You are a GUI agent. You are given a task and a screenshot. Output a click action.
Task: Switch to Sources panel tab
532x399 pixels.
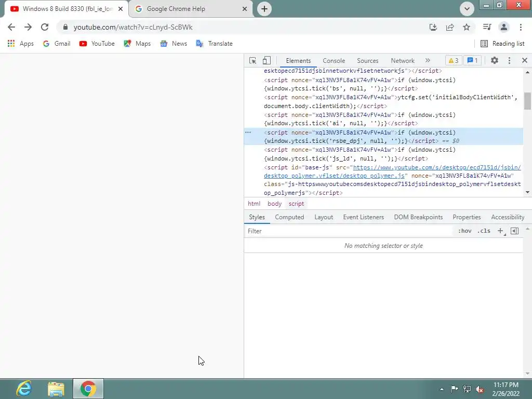tap(367, 60)
